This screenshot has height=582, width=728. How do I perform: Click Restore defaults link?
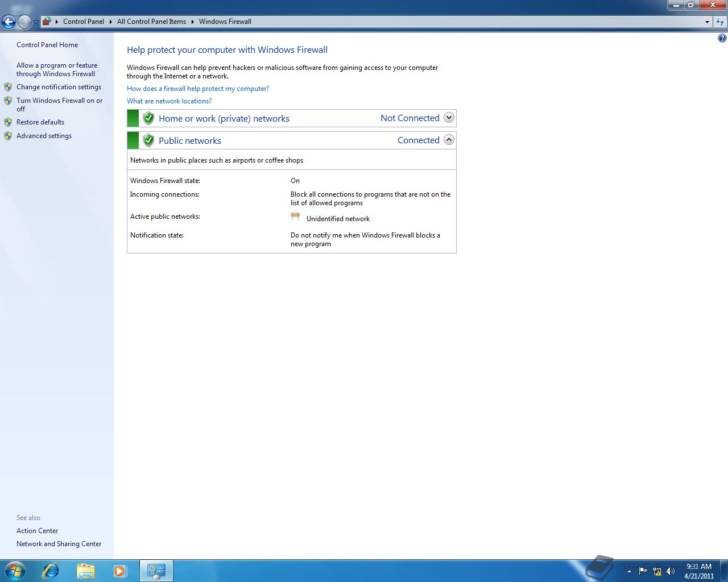pyautogui.click(x=40, y=122)
